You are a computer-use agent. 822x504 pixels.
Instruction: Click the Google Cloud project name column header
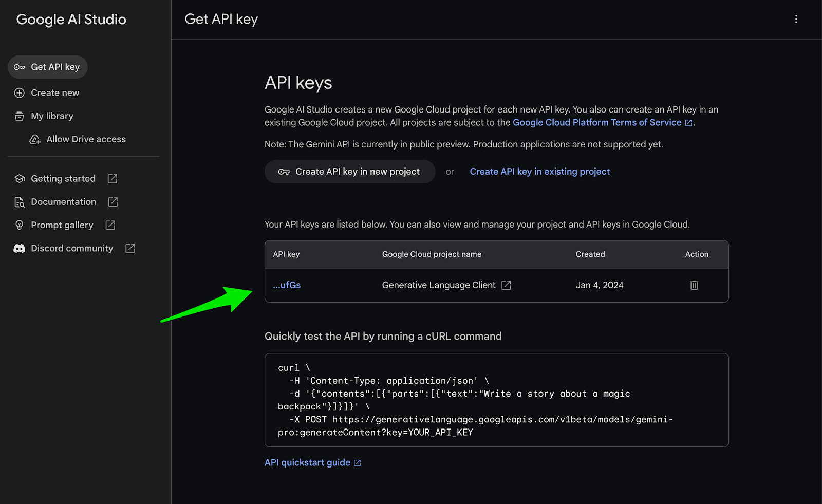pos(432,254)
